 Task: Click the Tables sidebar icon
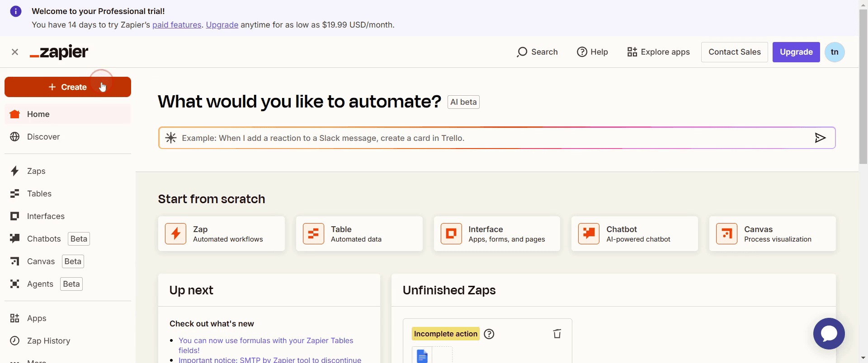[15, 194]
